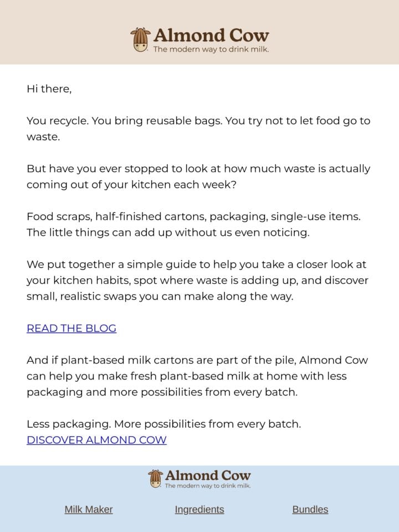The image size is (399, 532).
Task: Click the paragraph starting "We put together"
Action: click(x=197, y=280)
